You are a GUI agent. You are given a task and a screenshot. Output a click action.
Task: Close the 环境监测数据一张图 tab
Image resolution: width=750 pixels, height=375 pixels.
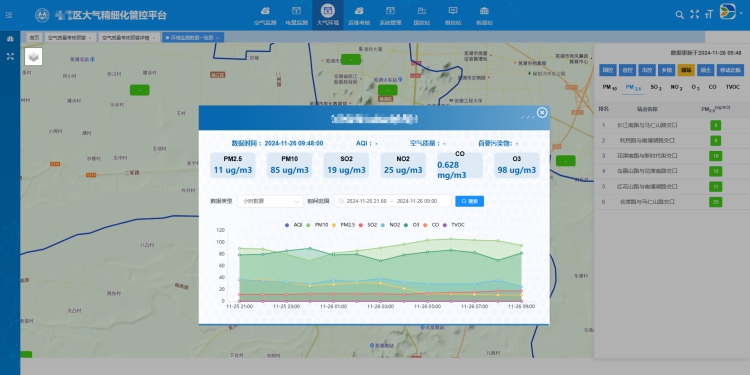pyautogui.click(x=218, y=37)
